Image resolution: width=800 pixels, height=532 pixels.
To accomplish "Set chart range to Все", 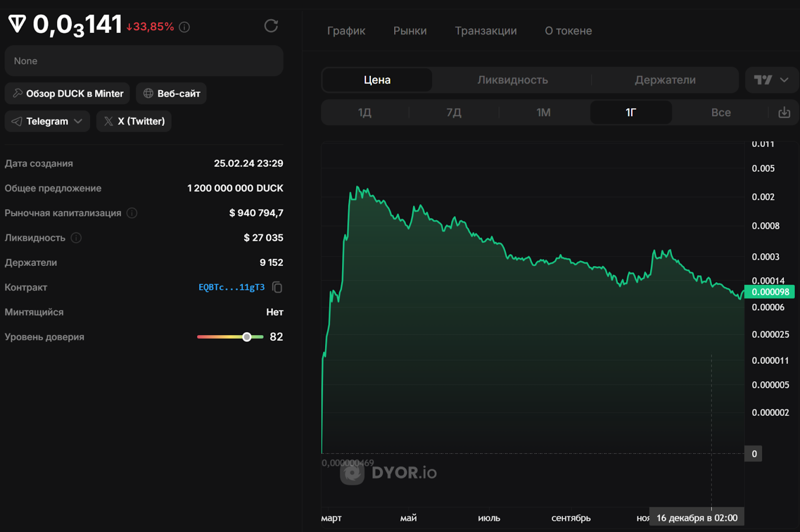I will (x=721, y=112).
